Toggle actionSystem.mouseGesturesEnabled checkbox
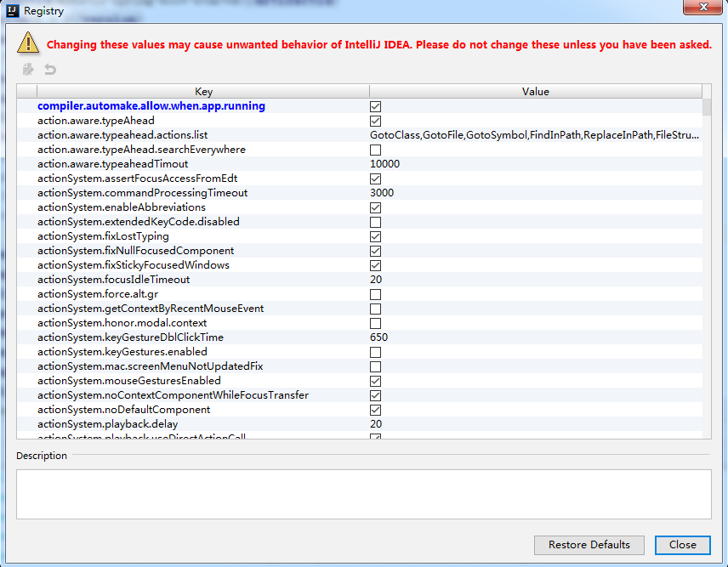Screen dimensions: 728x567 click(x=375, y=381)
